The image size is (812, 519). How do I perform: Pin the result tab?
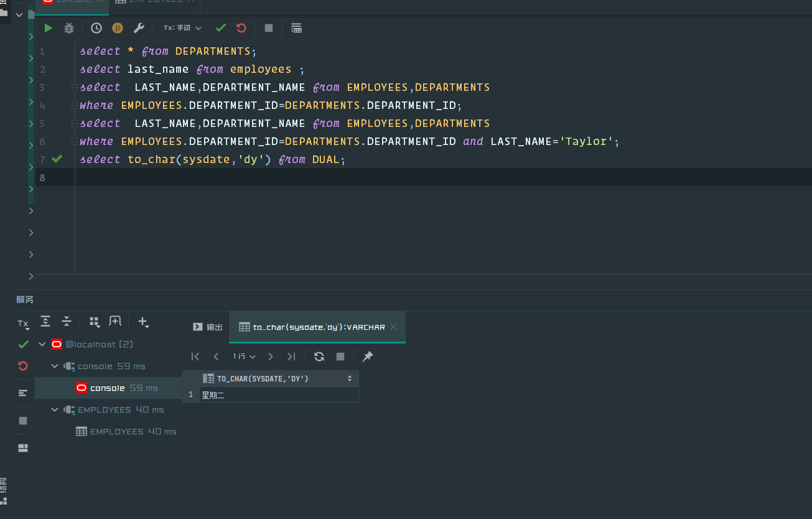(x=368, y=357)
